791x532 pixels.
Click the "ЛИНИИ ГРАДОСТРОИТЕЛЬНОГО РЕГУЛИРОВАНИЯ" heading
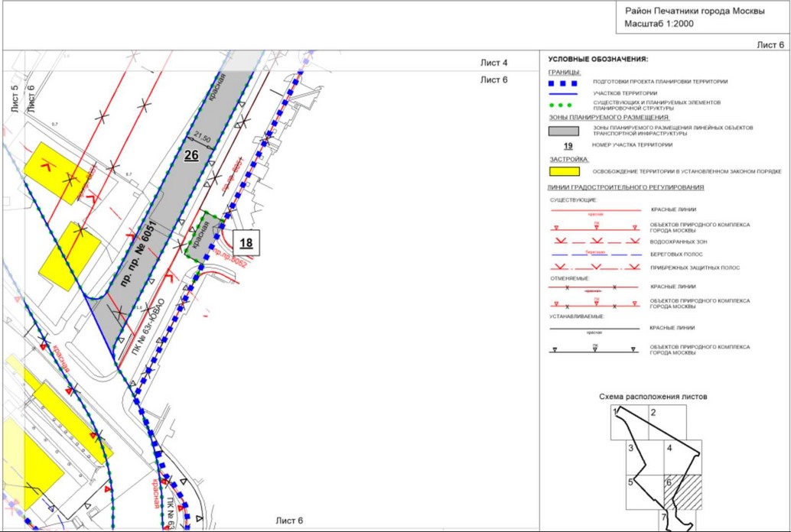click(x=626, y=187)
